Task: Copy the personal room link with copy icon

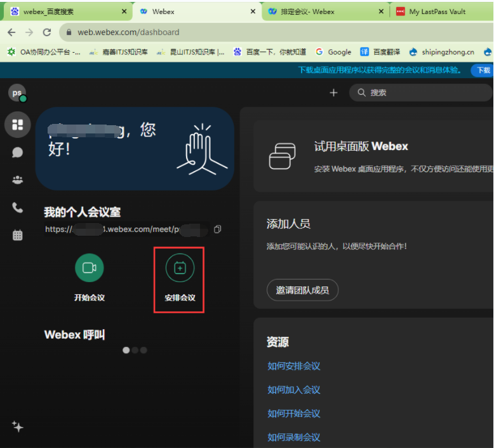Action: (x=217, y=229)
